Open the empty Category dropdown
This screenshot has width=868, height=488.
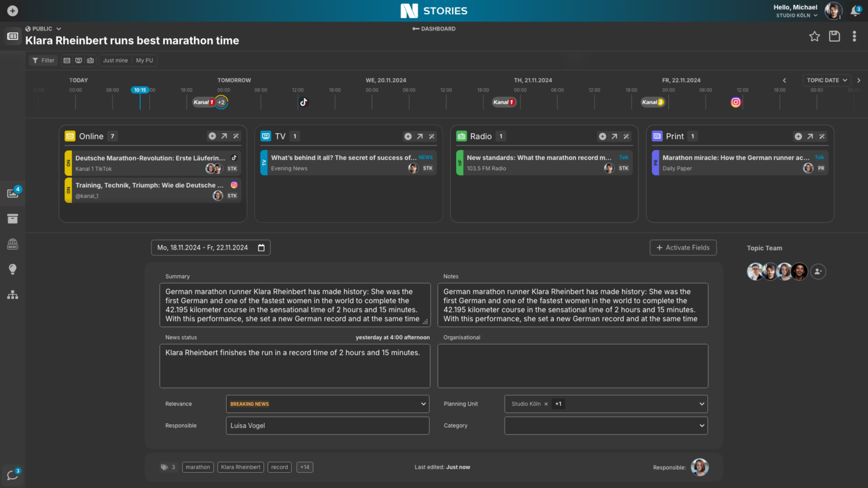tap(606, 426)
